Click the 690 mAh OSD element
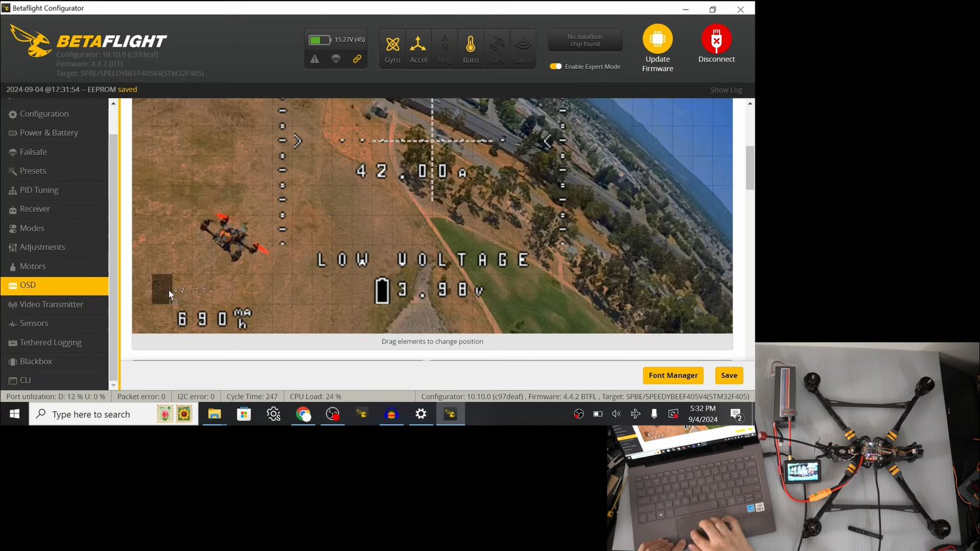 pos(214,318)
